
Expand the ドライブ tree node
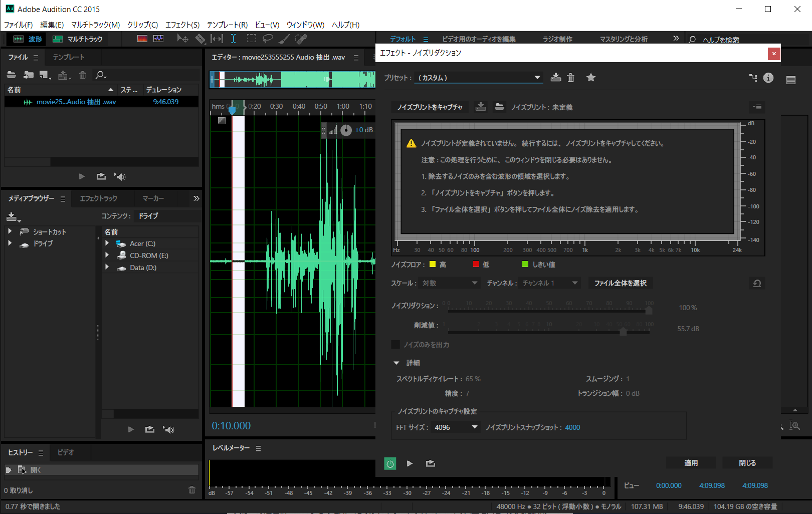pos(10,243)
